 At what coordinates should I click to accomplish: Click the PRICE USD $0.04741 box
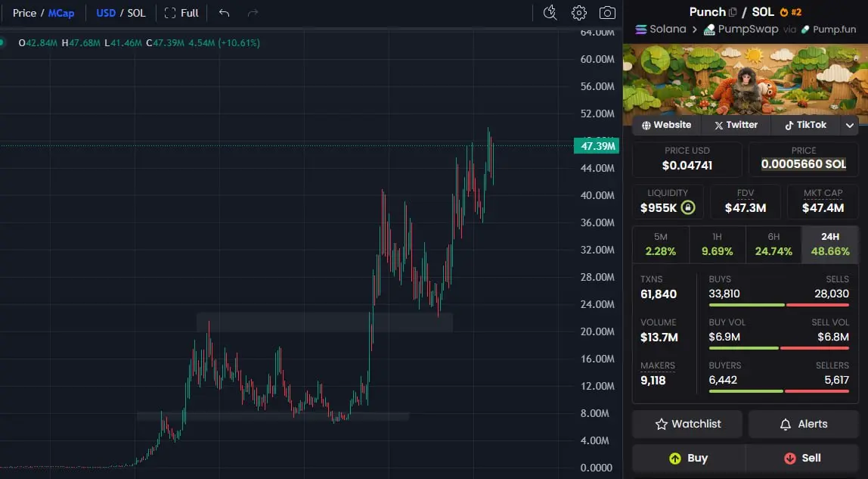(687, 159)
